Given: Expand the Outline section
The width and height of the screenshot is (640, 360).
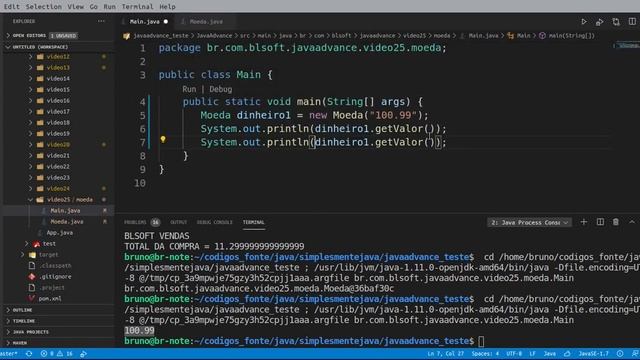Looking at the screenshot, I should point(59,310).
